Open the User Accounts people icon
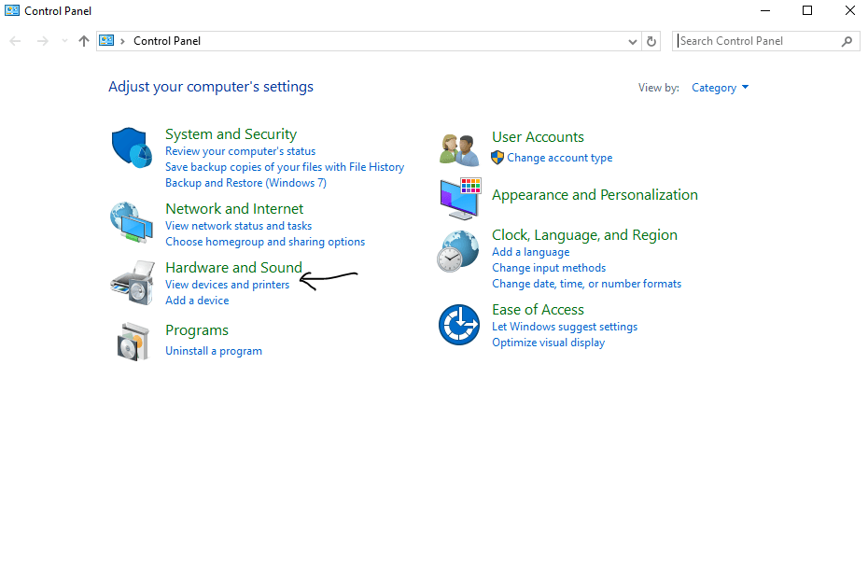The width and height of the screenshot is (868, 588). click(x=459, y=148)
